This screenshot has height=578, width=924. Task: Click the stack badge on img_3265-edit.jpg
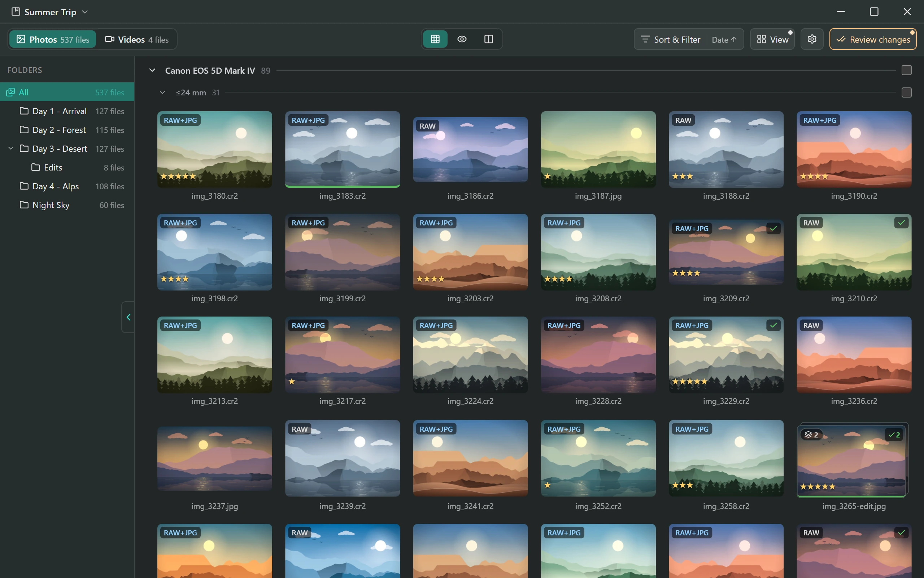811,435
